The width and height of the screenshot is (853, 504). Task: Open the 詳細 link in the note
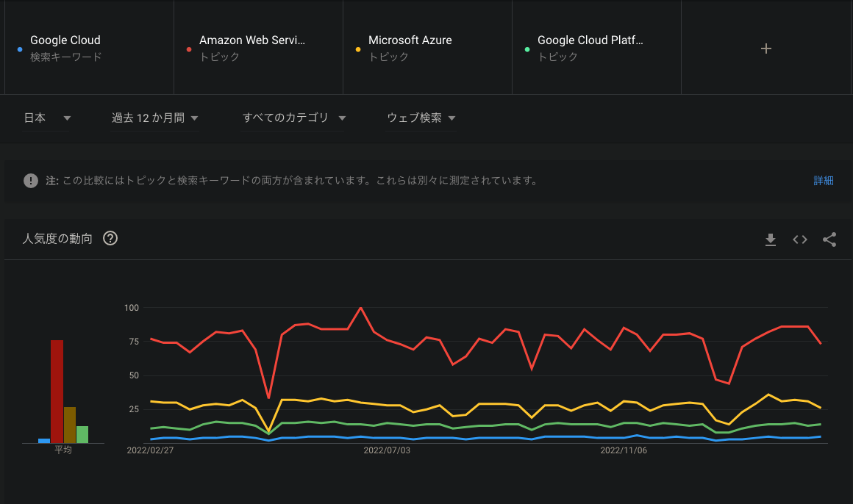click(x=823, y=181)
